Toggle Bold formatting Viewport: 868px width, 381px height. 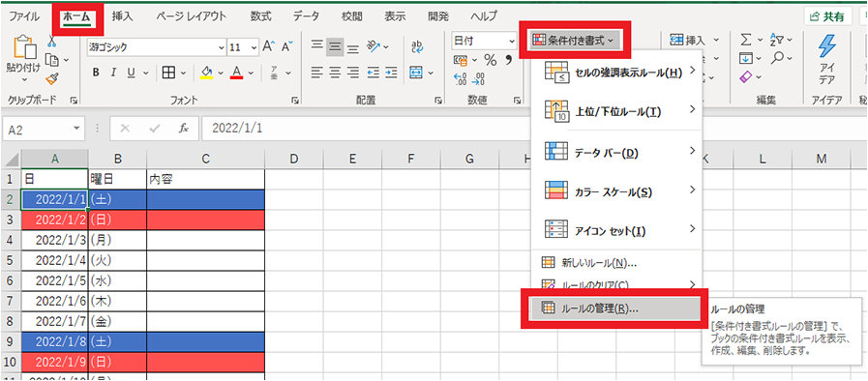click(96, 73)
